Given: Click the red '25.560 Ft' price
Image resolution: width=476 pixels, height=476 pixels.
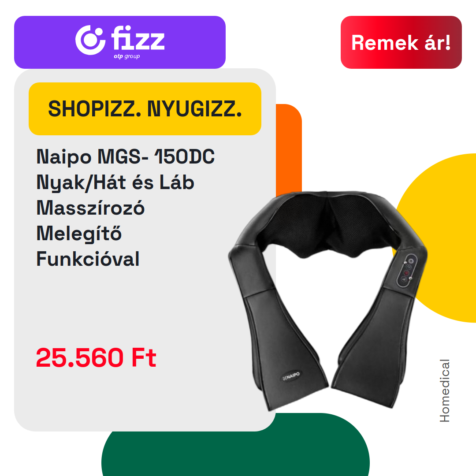Looking at the screenshot, I should 96,357.
